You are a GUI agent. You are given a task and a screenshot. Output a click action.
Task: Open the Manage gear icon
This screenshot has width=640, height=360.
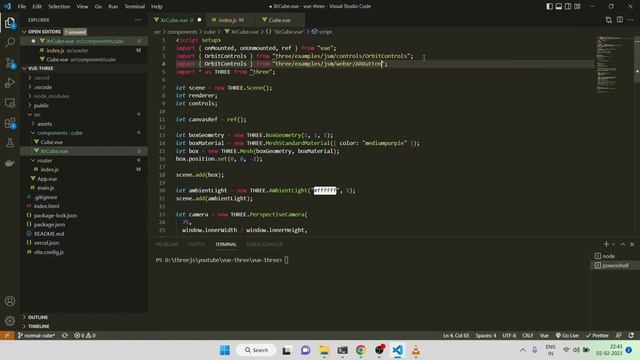point(10,321)
